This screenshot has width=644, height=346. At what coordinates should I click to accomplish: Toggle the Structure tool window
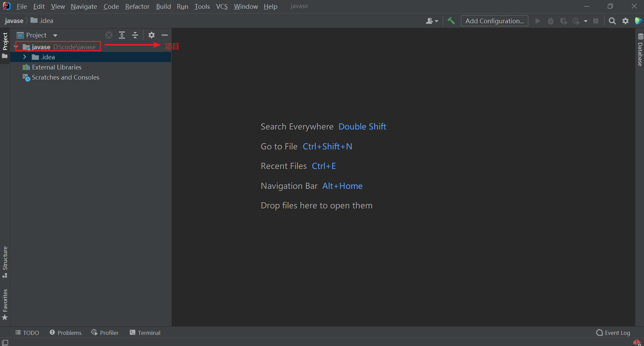(x=5, y=262)
